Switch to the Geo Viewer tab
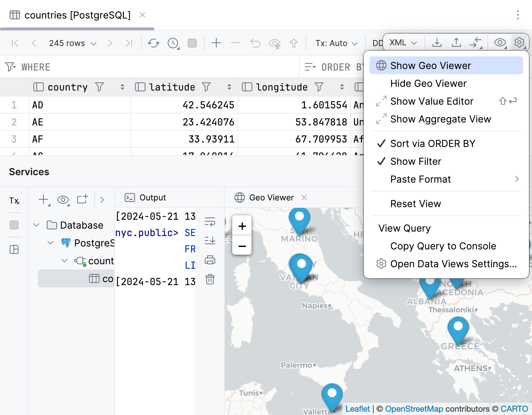This screenshot has height=415, width=532. click(271, 197)
